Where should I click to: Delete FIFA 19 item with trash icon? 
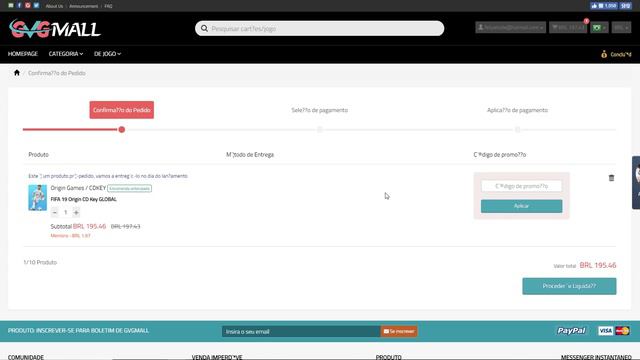[611, 178]
